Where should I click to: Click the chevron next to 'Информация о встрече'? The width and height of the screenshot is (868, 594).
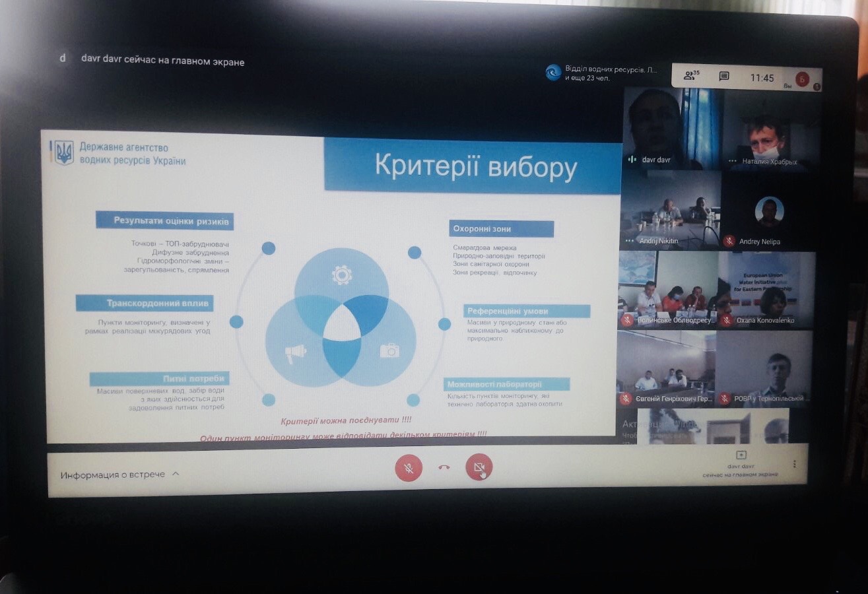click(x=176, y=474)
